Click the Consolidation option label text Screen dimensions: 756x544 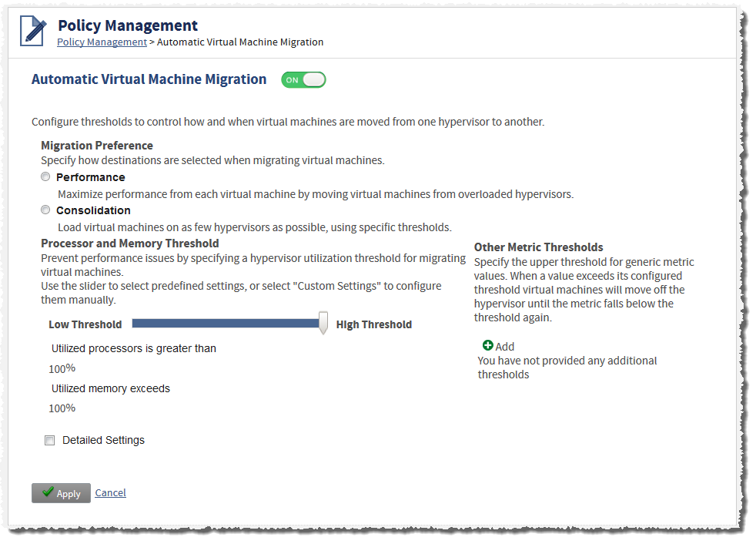coord(93,210)
